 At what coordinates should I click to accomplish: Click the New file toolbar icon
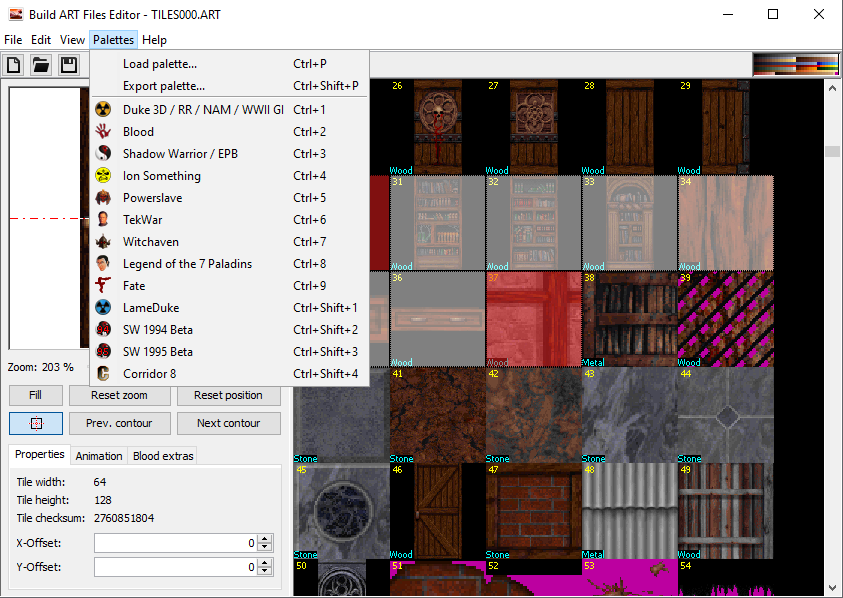point(13,65)
